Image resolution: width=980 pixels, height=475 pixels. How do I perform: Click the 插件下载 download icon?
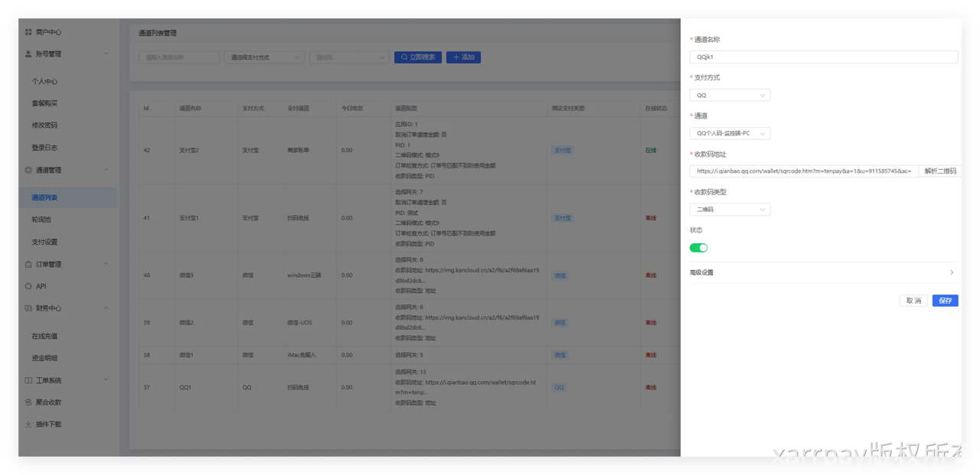pyautogui.click(x=28, y=424)
